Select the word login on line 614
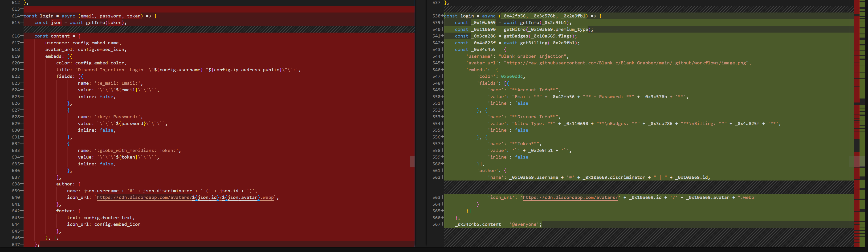Screen dimensions: 868x252 46,16
